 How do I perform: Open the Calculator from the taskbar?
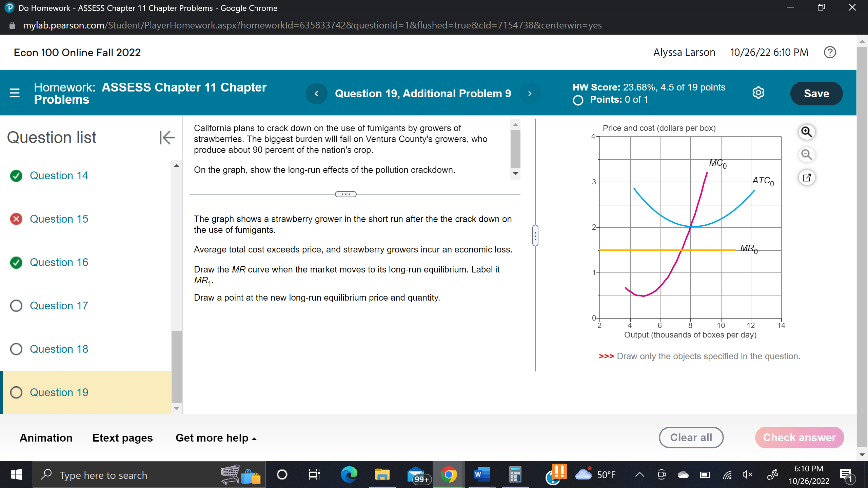click(514, 474)
